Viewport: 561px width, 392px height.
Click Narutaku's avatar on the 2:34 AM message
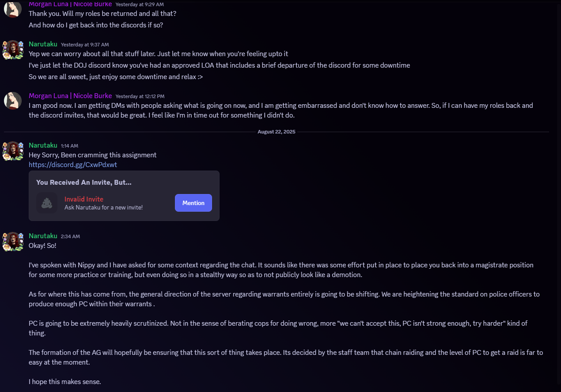point(13,241)
